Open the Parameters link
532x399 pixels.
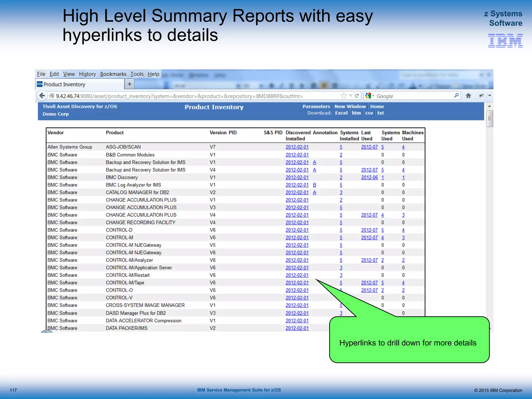[x=316, y=107]
